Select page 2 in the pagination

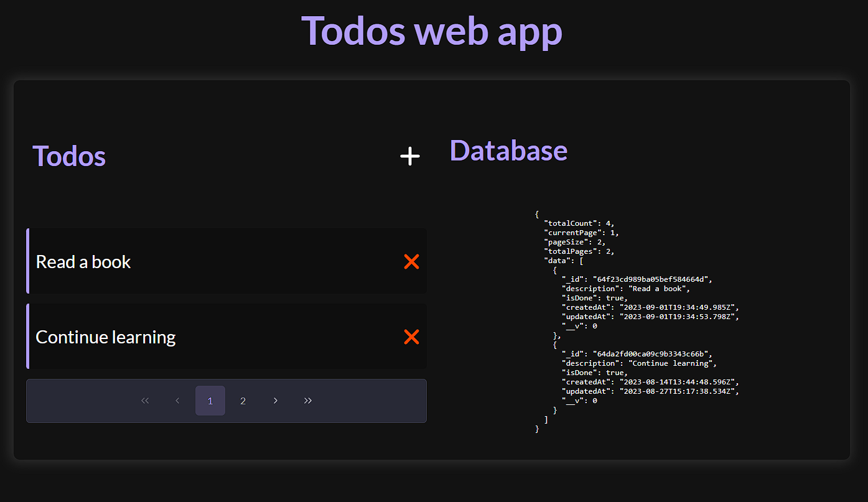coord(243,401)
